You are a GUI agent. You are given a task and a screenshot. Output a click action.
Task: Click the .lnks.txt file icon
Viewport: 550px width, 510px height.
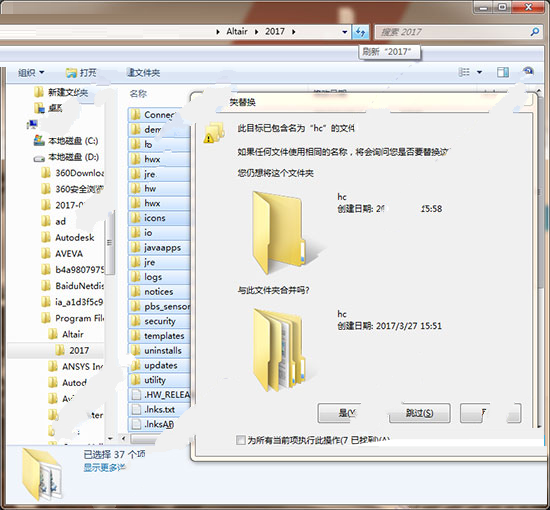(x=136, y=410)
